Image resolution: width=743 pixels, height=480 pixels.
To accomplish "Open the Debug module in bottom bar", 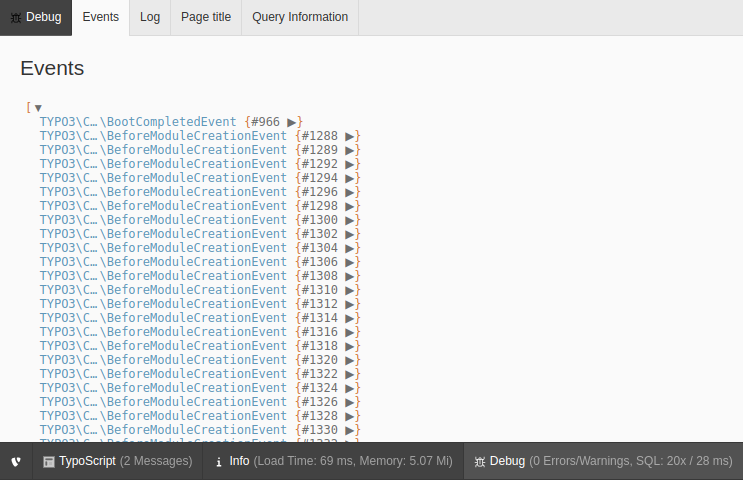I will tap(603, 461).
